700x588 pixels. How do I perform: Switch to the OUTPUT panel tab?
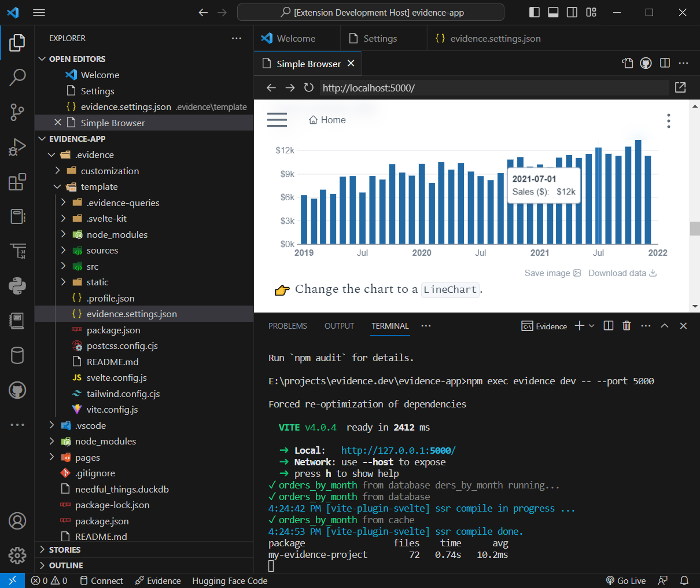339,326
